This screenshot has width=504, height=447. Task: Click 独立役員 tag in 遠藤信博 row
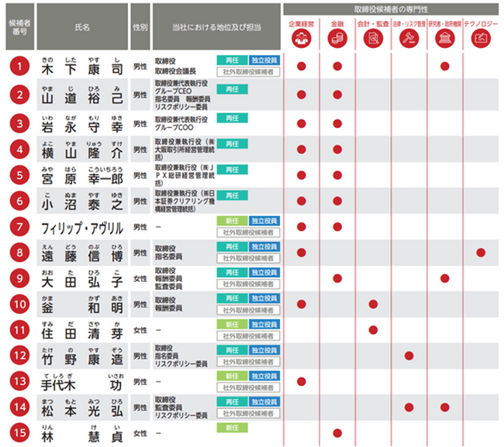[264, 246]
